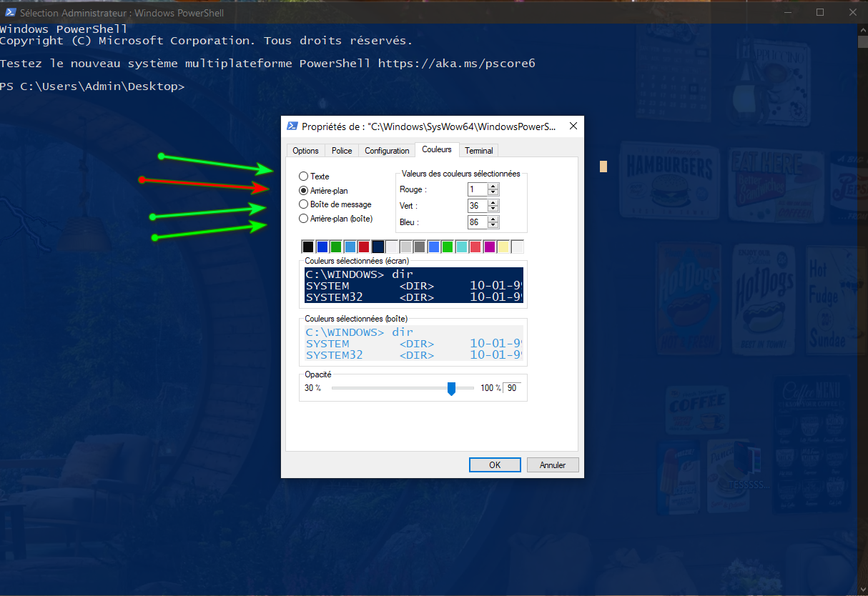Choose the cyan color swatch
This screenshot has width=868, height=596.
[x=462, y=247]
